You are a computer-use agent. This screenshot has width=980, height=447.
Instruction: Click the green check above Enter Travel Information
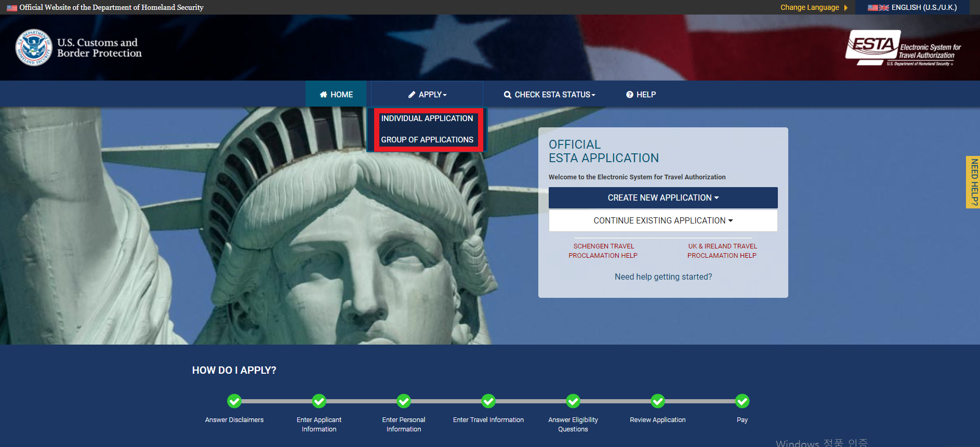coord(488,401)
